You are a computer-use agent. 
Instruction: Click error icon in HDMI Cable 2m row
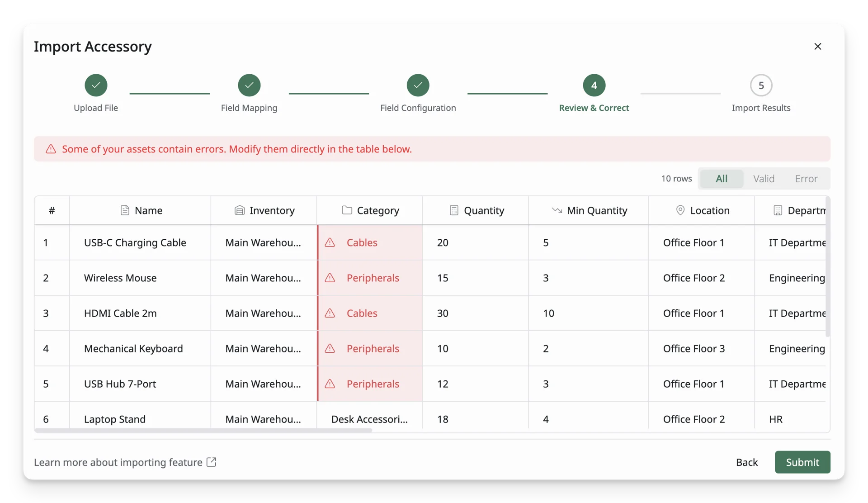click(330, 313)
